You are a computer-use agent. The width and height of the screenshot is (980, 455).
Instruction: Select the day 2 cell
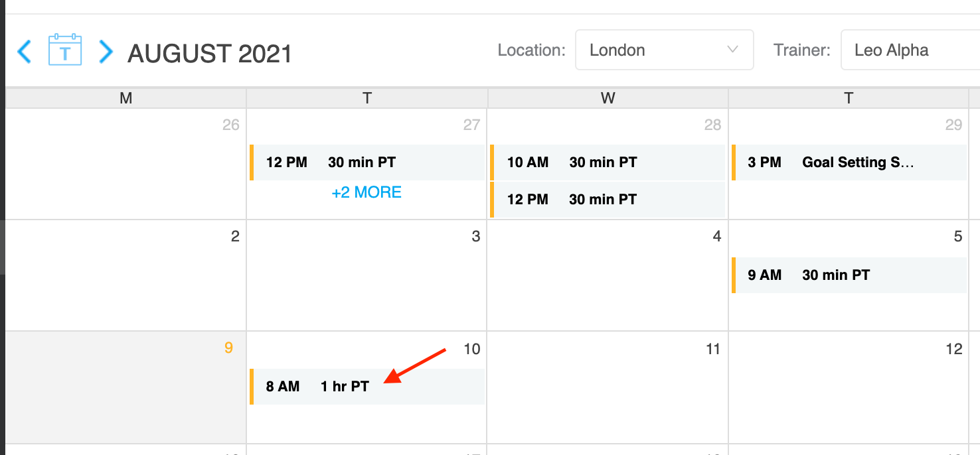[x=126, y=275]
